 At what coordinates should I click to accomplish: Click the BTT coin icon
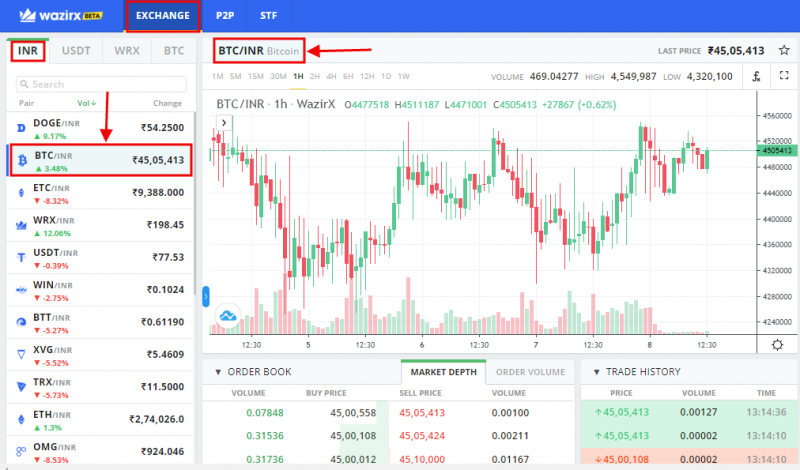21,323
